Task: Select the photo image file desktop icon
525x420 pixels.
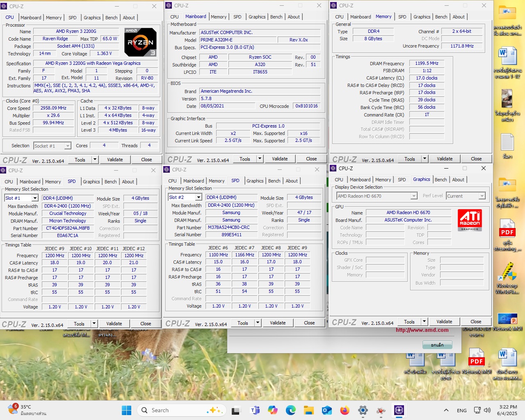Action: click(507, 105)
